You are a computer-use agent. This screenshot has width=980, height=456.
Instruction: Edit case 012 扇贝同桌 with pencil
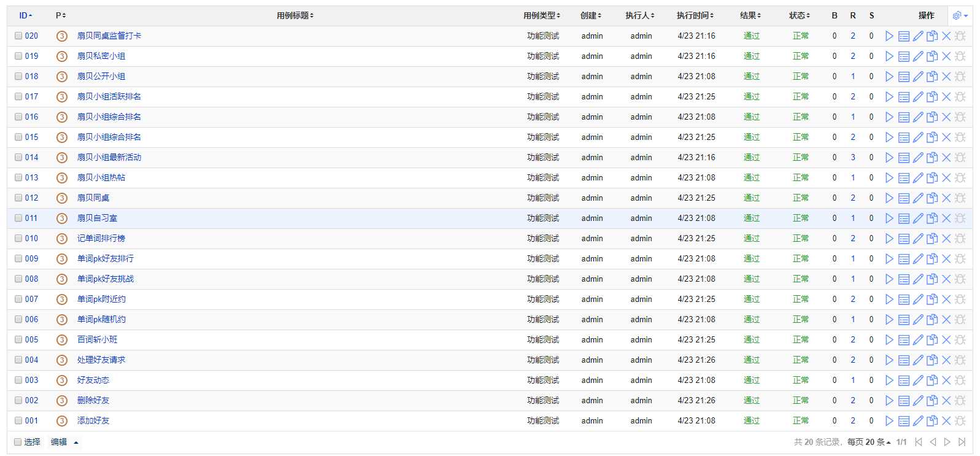[918, 198]
